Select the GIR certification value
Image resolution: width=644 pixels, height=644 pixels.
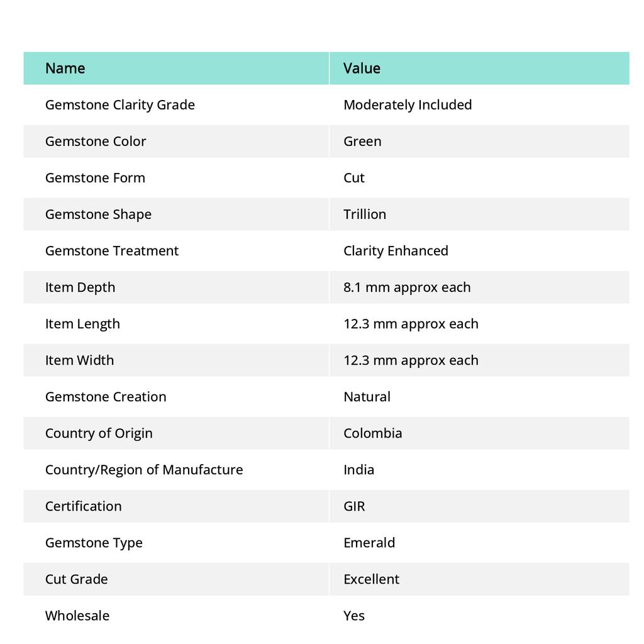(354, 506)
